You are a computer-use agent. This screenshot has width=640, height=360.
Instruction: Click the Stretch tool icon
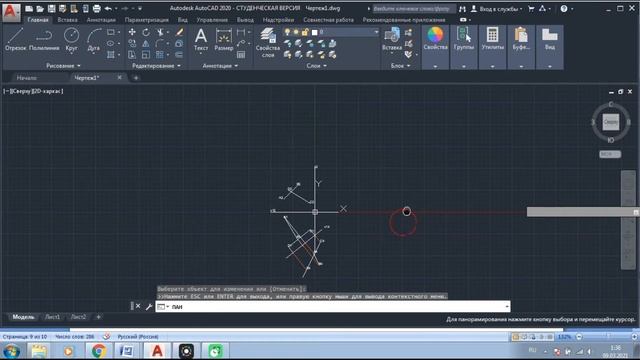pyautogui.click(x=132, y=54)
